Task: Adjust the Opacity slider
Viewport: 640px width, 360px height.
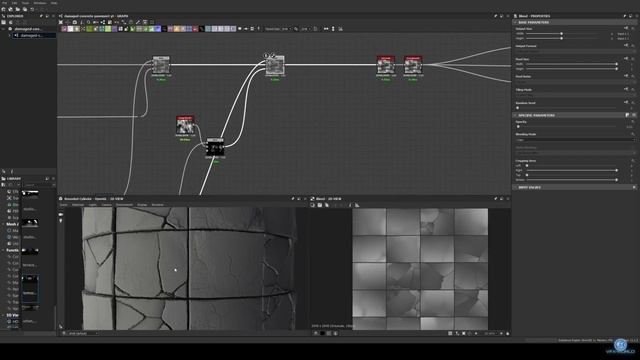Action: click(x=518, y=127)
